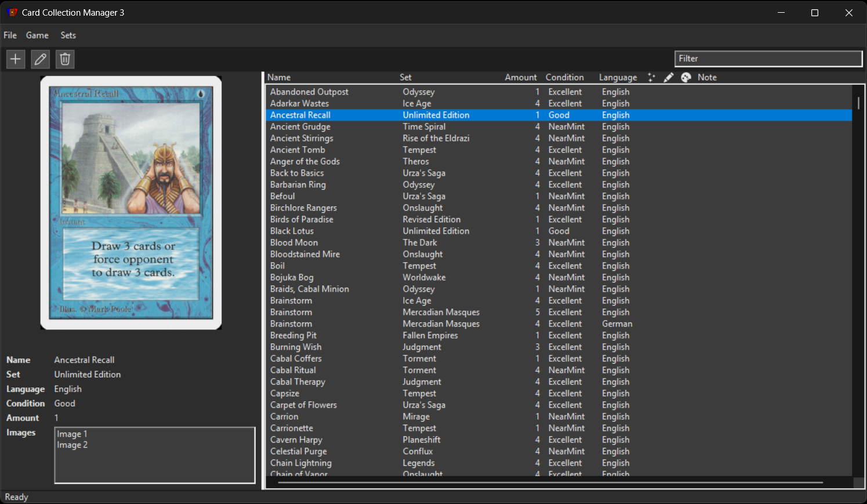Select the Birds of Paradise row

pos(559,219)
